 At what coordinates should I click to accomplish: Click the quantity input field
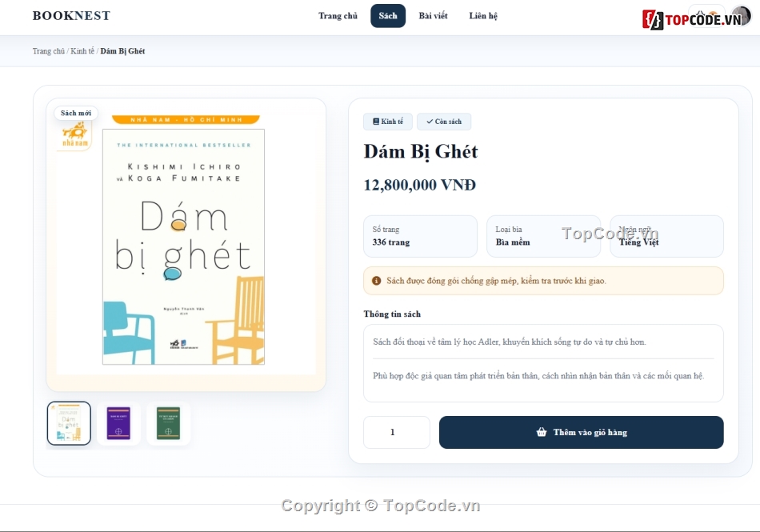(397, 432)
